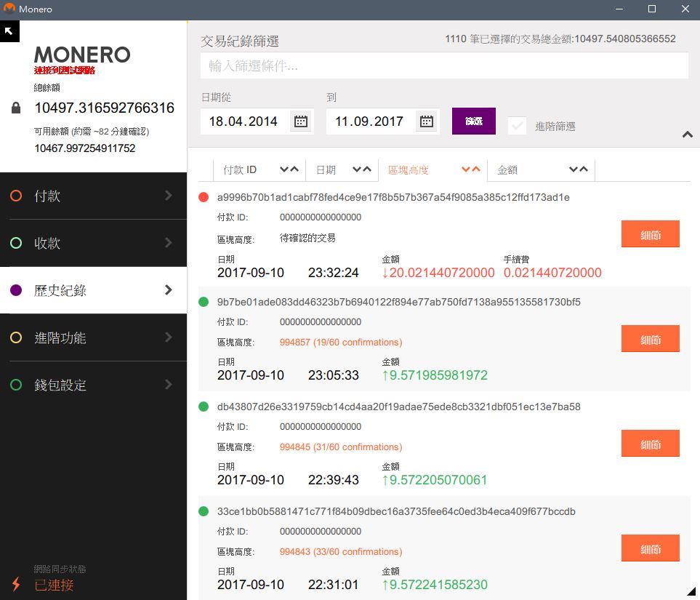Sort by 付款 ID column arrows
The image size is (700, 600).
[x=289, y=169]
